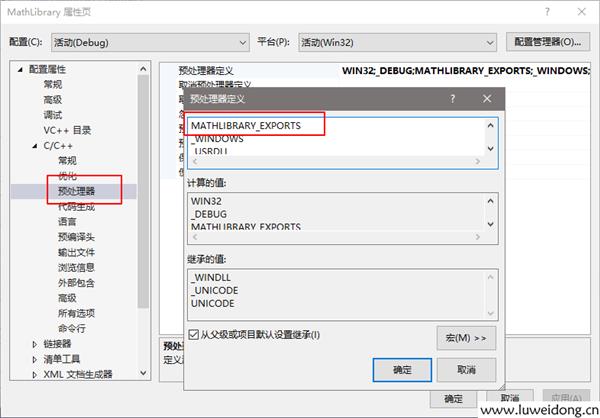Viewport: 600px width, 418px height.
Task: Open the 平台 dropdown showing 活动(Win32)
Action: (395, 42)
